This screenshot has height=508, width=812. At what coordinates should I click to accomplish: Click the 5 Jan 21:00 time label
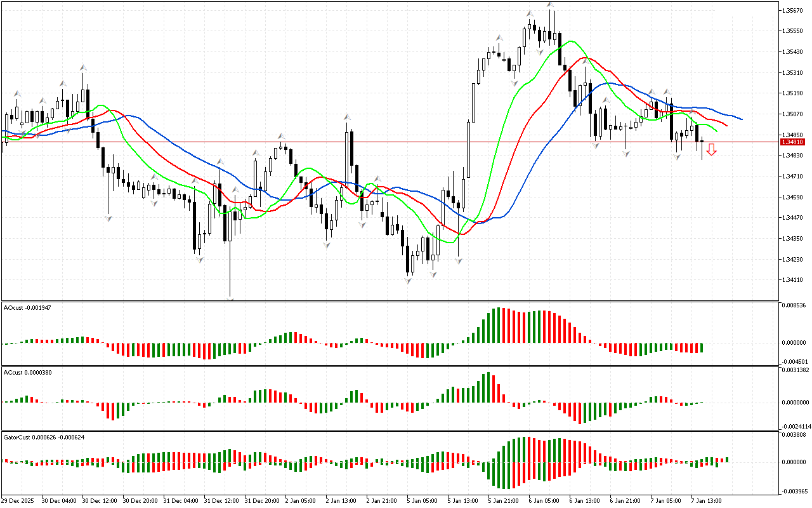503,501
